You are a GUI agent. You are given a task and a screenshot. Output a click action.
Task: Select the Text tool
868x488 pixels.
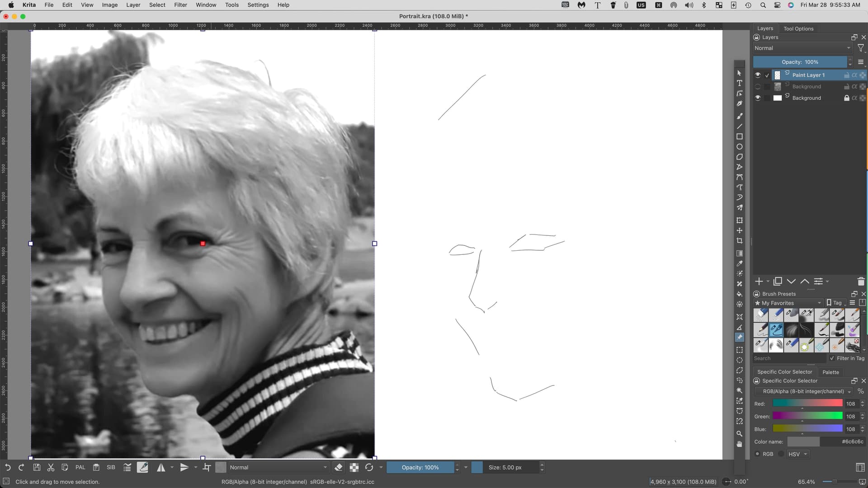point(740,83)
